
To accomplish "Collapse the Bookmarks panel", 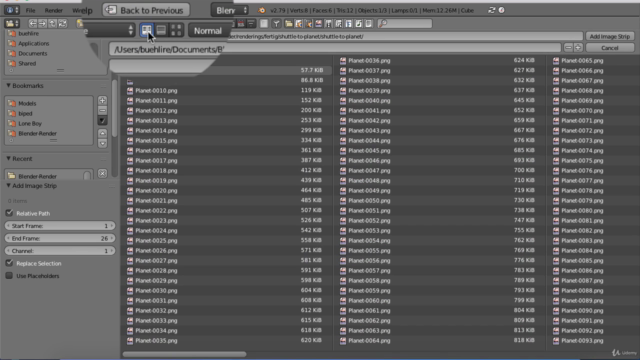I will (x=8, y=86).
